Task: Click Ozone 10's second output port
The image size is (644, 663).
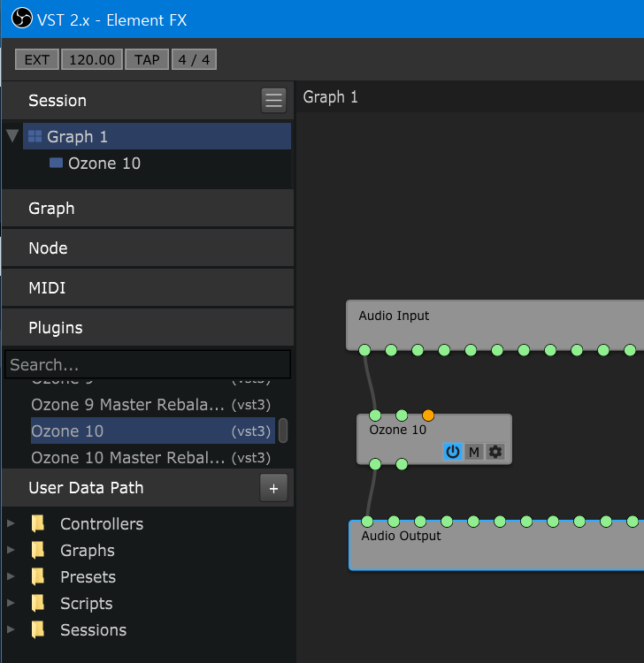Action: (402, 464)
